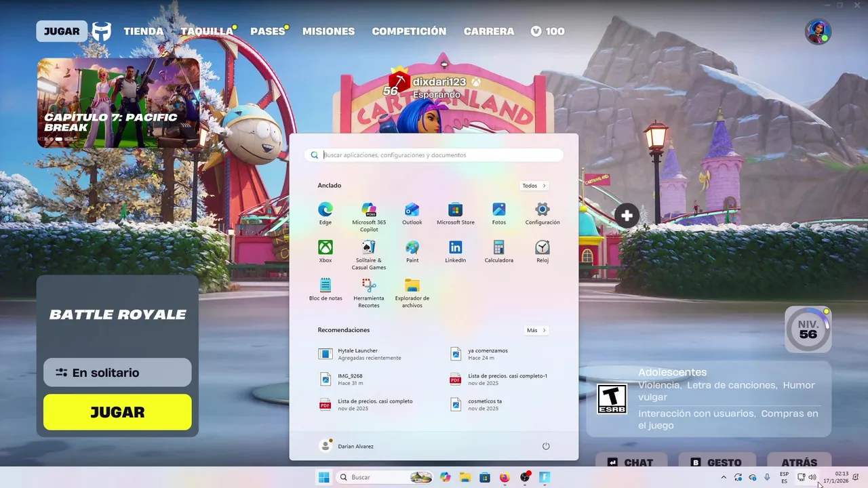Open the PASES tab
The image size is (868, 488).
(268, 31)
